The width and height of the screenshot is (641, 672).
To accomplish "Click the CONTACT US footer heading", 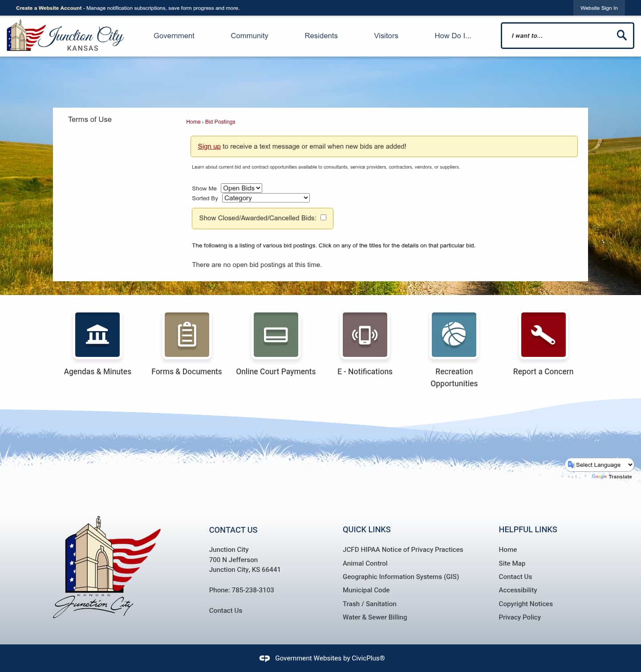I will click(233, 530).
